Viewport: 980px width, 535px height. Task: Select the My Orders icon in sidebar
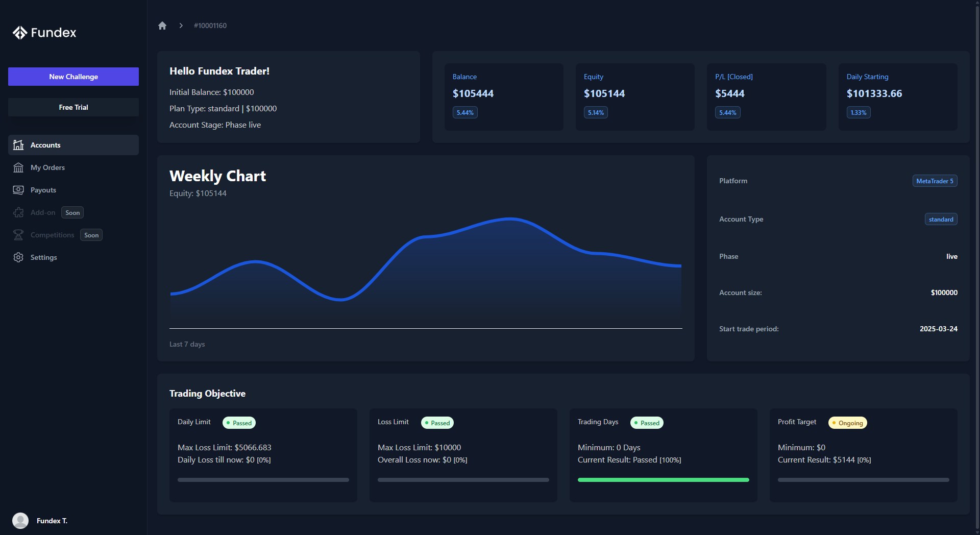pos(18,167)
